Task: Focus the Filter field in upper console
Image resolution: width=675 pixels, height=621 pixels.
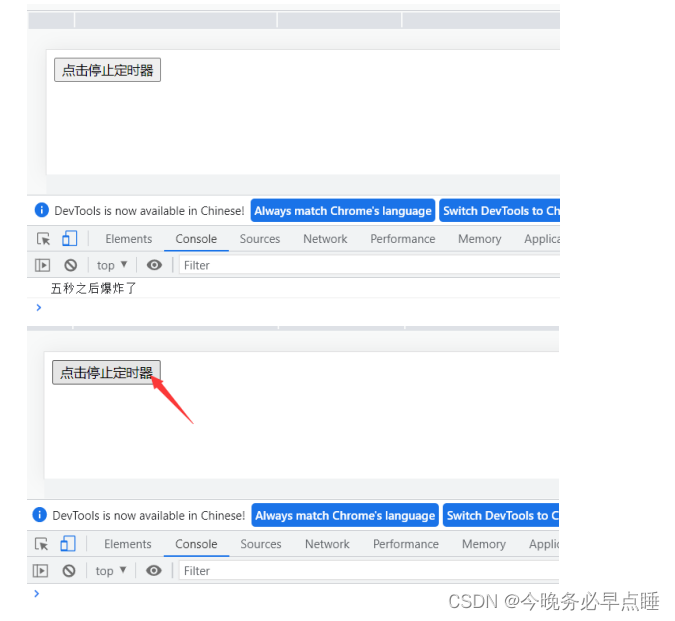Action: [369, 265]
